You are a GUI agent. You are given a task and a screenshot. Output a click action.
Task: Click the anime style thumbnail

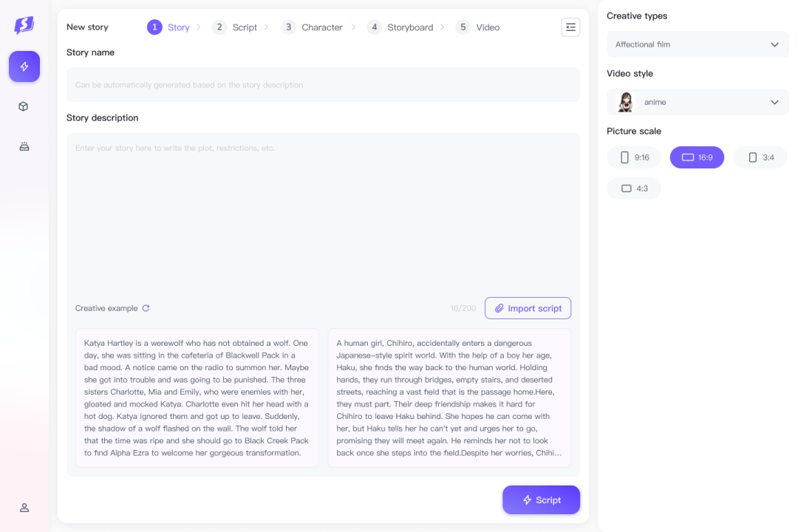point(626,102)
